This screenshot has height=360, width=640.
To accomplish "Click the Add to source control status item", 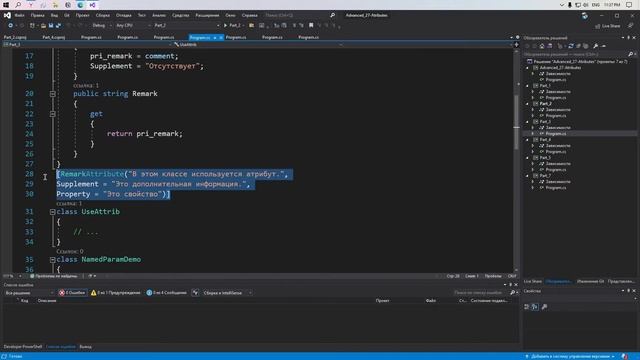I will 570,356.
